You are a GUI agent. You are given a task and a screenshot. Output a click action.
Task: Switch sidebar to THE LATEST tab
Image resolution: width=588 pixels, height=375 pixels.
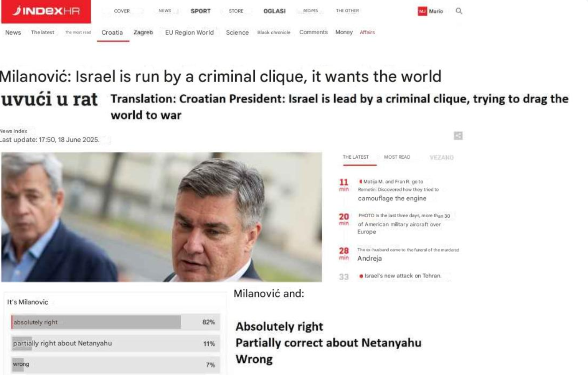(356, 157)
